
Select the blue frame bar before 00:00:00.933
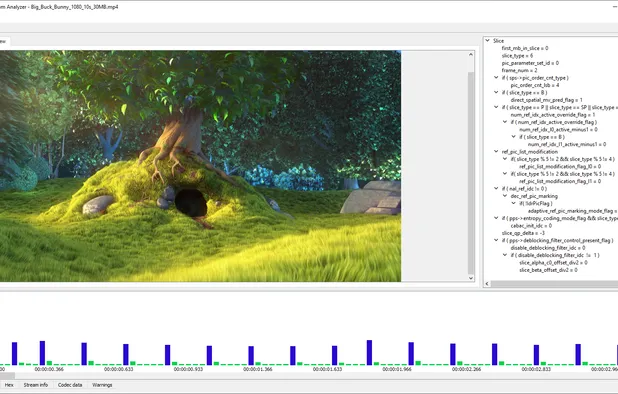click(168, 355)
